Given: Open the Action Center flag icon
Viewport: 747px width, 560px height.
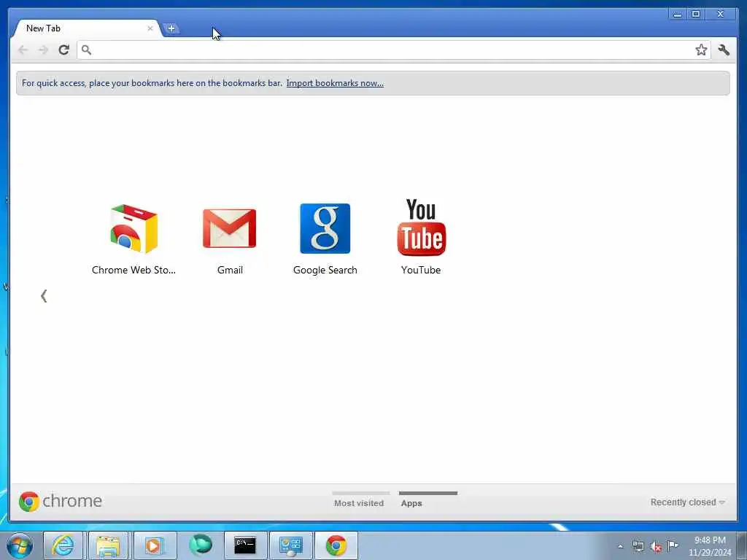Looking at the screenshot, I should pos(673,545).
